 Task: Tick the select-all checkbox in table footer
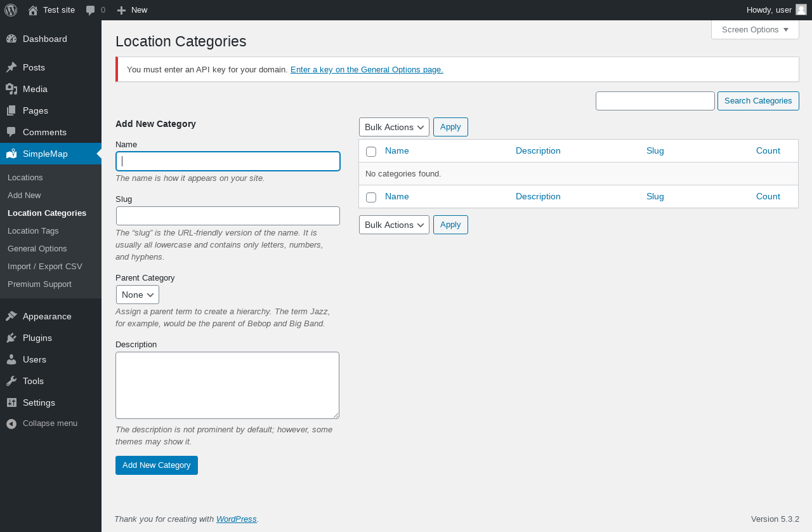[x=371, y=197]
